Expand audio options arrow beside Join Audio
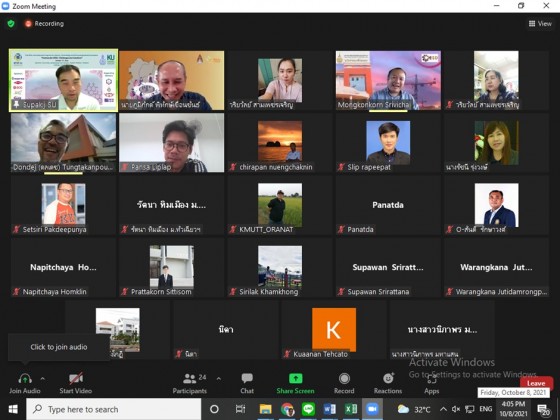This screenshot has height=420, width=560. coord(43,379)
